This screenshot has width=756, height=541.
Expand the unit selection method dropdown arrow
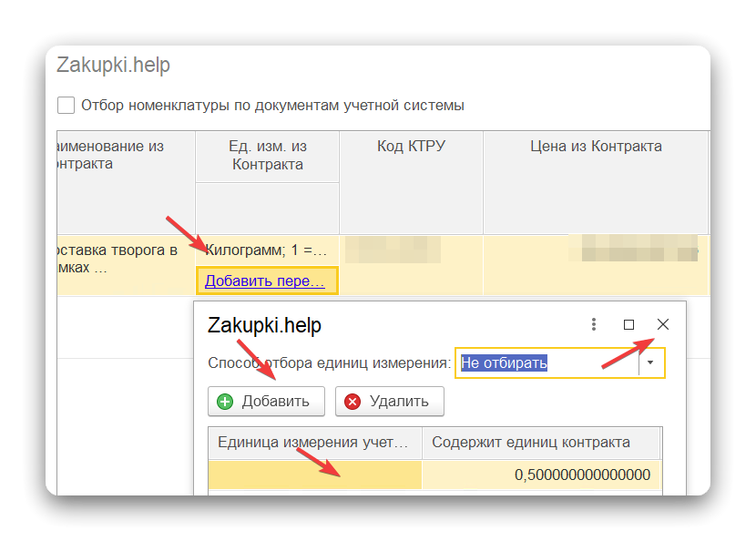click(x=651, y=362)
